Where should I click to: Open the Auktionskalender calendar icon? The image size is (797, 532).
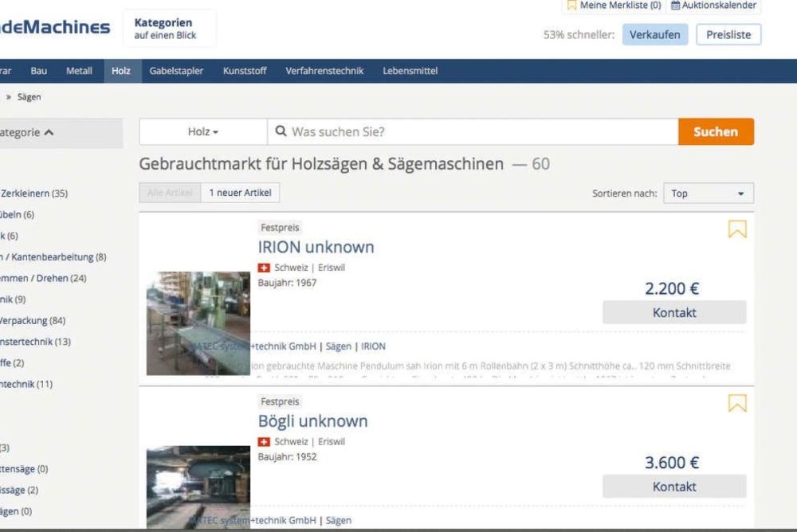(x=675, y=6)
